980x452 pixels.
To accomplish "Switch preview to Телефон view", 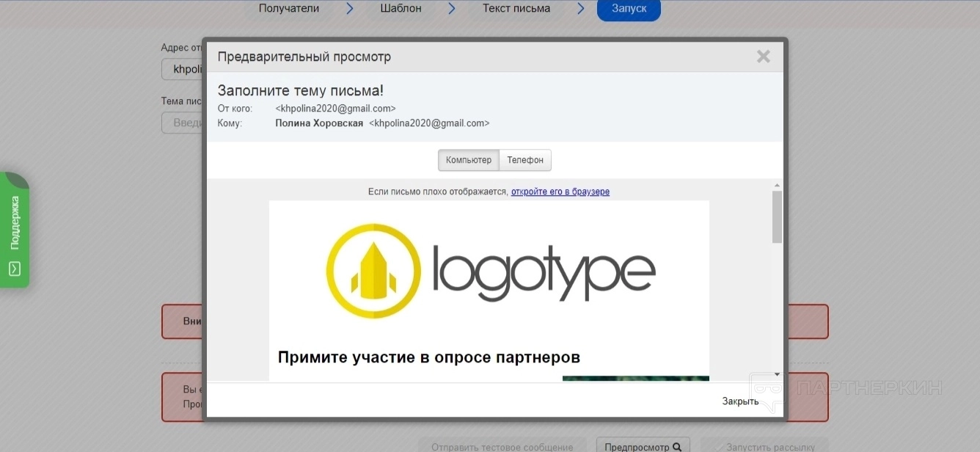I will tap(525, 160).
